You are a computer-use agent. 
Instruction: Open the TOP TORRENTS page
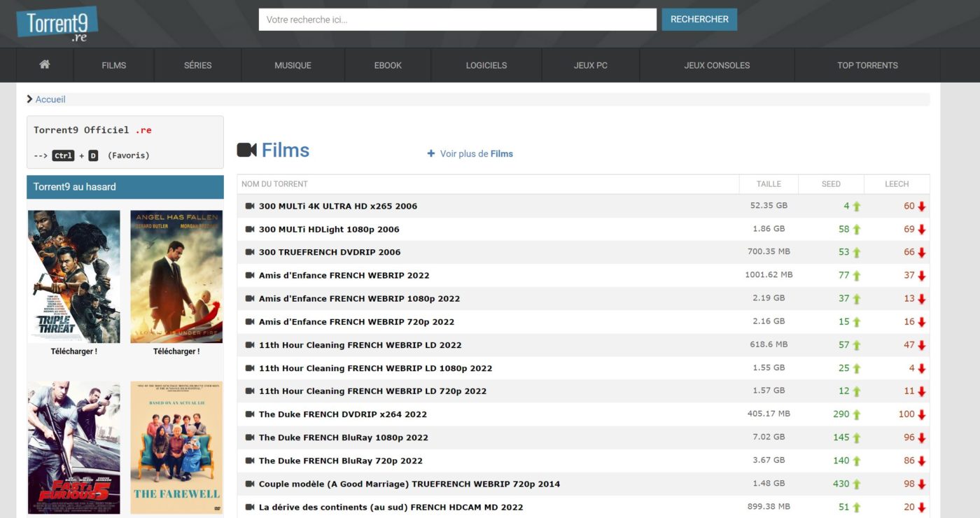coord(867,65)
